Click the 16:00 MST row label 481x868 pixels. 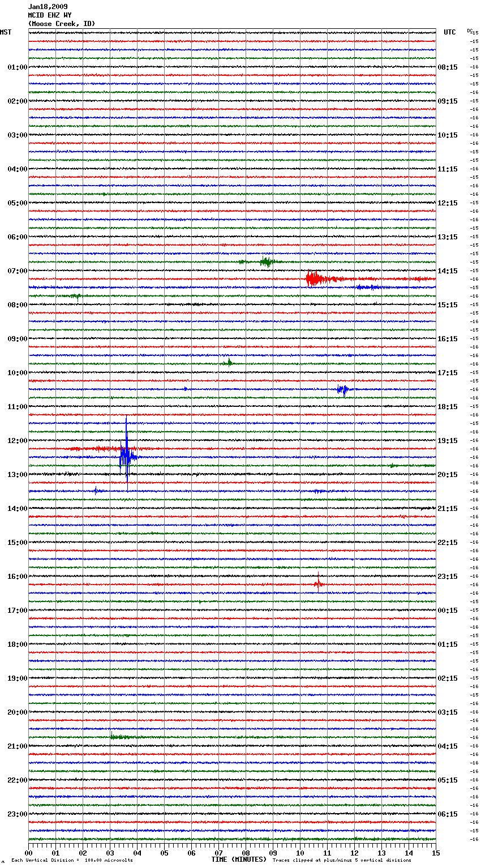pos(18,577)
